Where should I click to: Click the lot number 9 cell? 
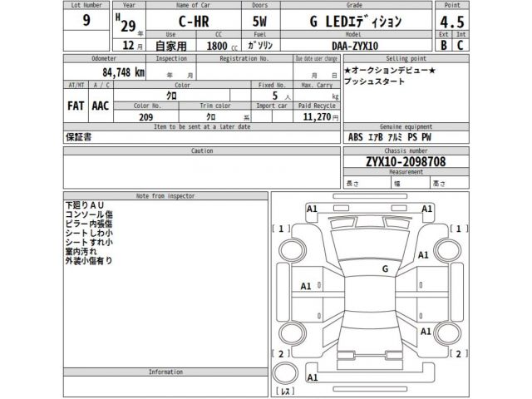click(87, 21)
